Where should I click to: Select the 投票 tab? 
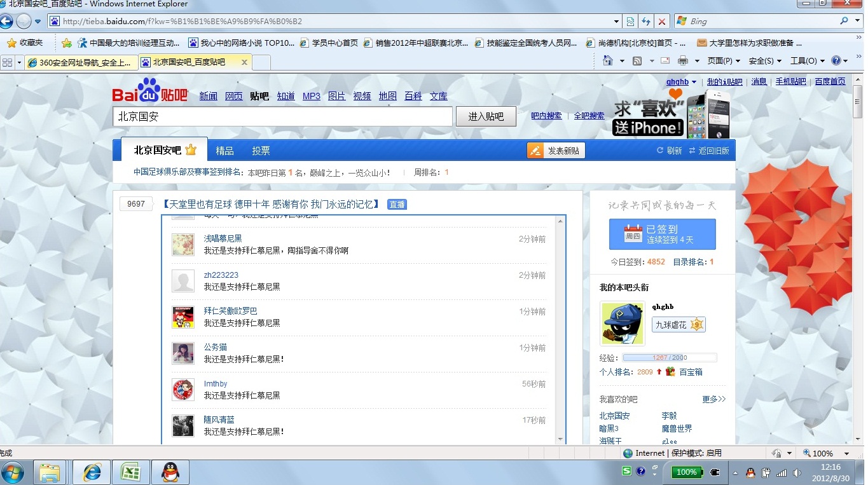point(261,151)
